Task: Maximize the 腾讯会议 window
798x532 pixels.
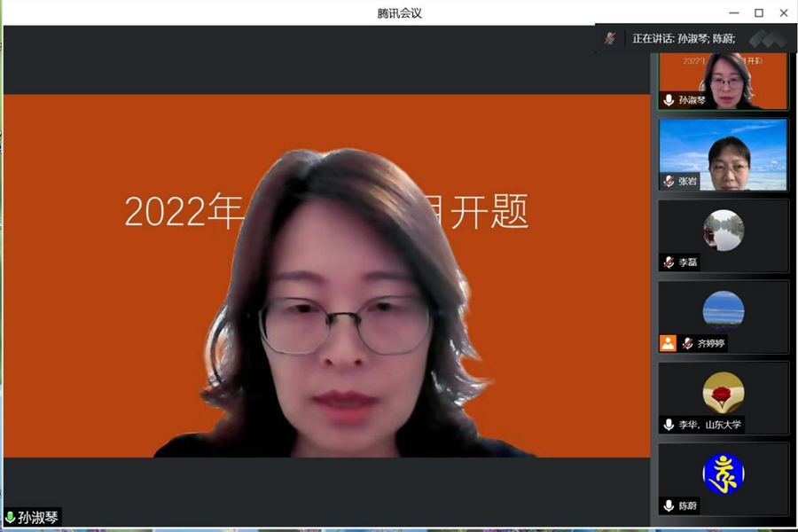Action: click(759, 12)
